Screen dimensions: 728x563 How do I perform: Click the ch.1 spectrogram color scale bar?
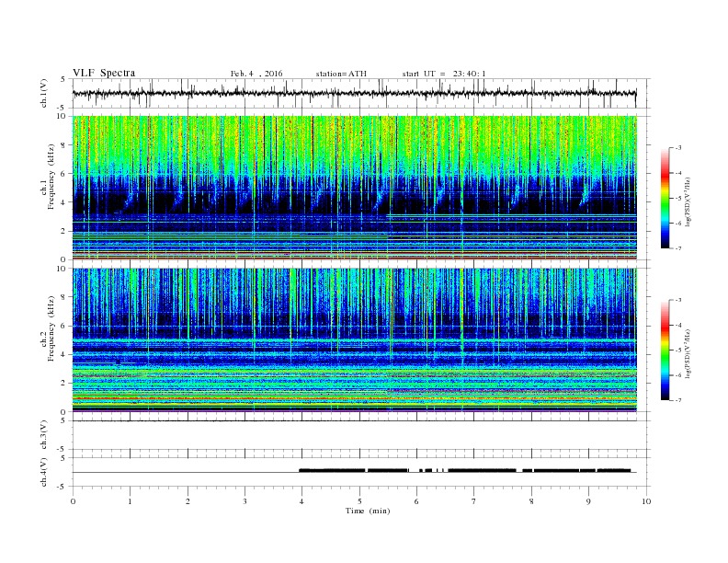pos(665,198)
